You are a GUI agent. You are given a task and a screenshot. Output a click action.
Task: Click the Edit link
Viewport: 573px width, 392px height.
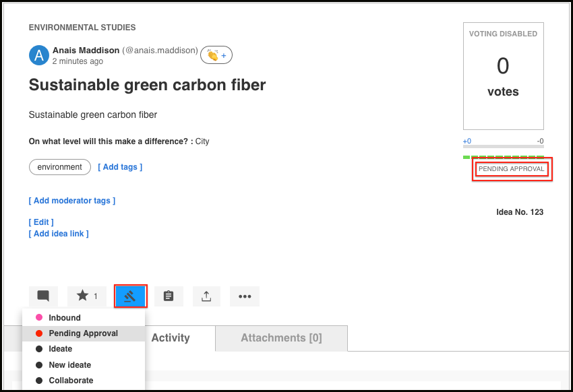click(41, 222)
